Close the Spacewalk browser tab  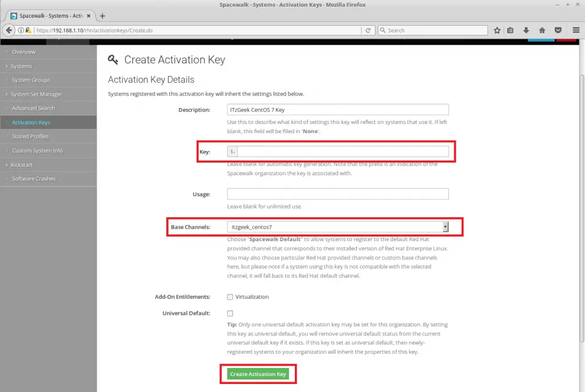(89, 15)
